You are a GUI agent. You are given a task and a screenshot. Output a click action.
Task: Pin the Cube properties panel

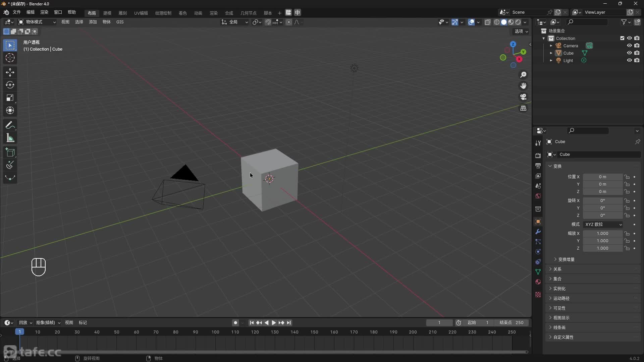[637, 142]
